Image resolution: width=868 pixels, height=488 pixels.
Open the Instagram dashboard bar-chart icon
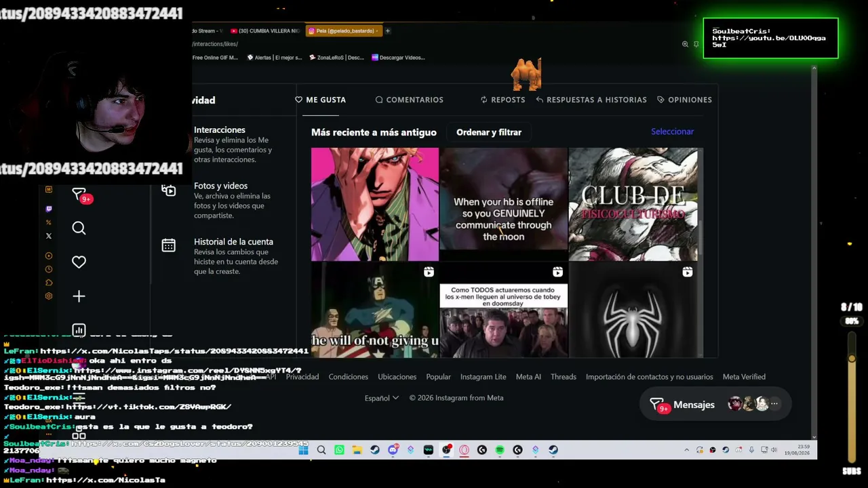[79, 330]
